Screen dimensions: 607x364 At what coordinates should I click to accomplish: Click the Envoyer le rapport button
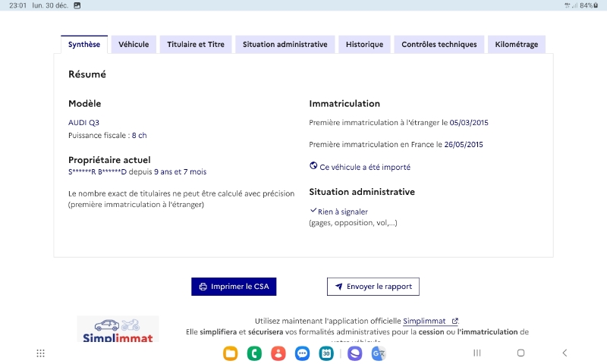[x=373, y=287]
